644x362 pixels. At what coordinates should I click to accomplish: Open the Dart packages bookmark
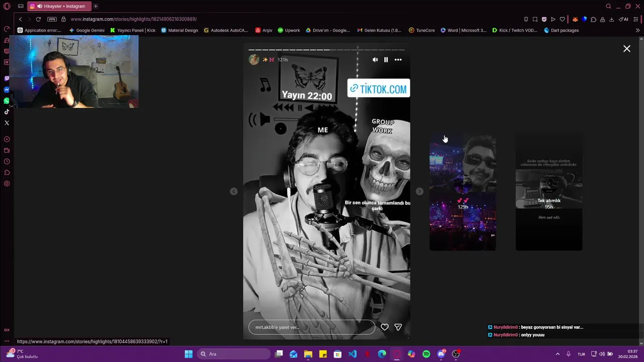point(561,30)
